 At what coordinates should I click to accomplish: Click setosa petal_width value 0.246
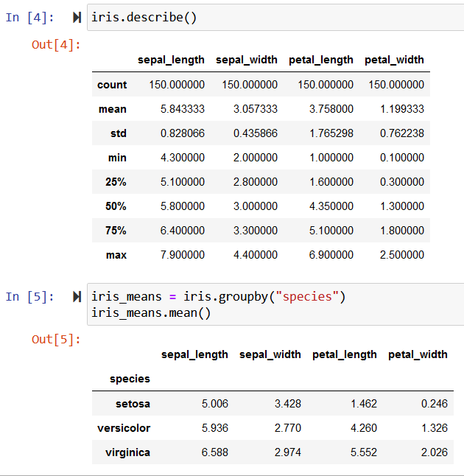[x=435, y=404]
